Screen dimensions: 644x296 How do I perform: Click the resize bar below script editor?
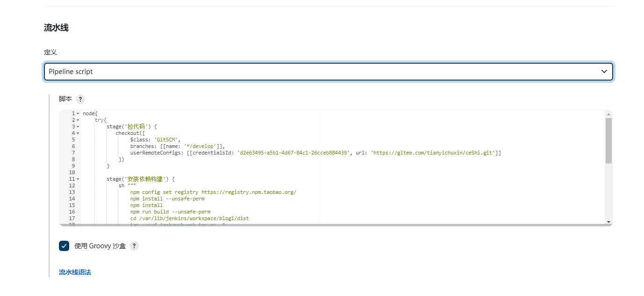pos(336,225)
